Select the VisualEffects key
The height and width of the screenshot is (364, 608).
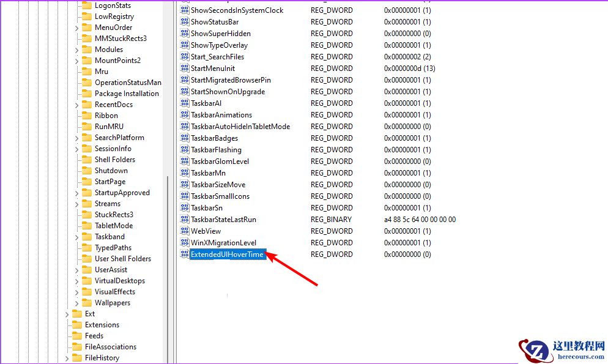(115, 292)
